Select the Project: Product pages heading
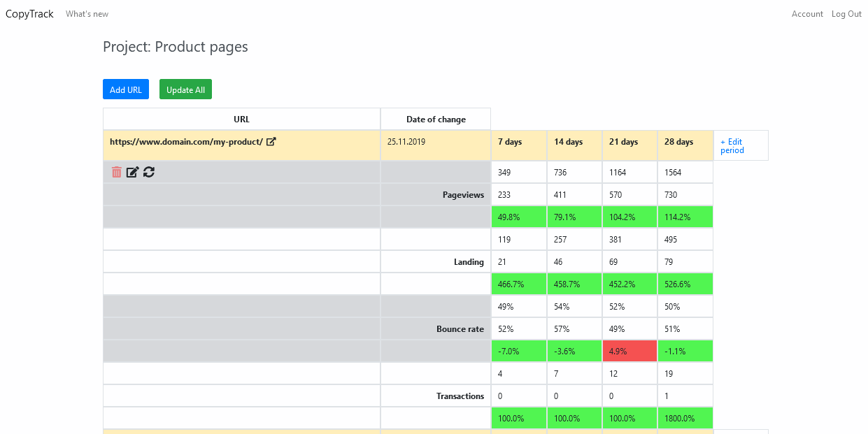Viewport: 868px width, 434px height. coord(175,47)
